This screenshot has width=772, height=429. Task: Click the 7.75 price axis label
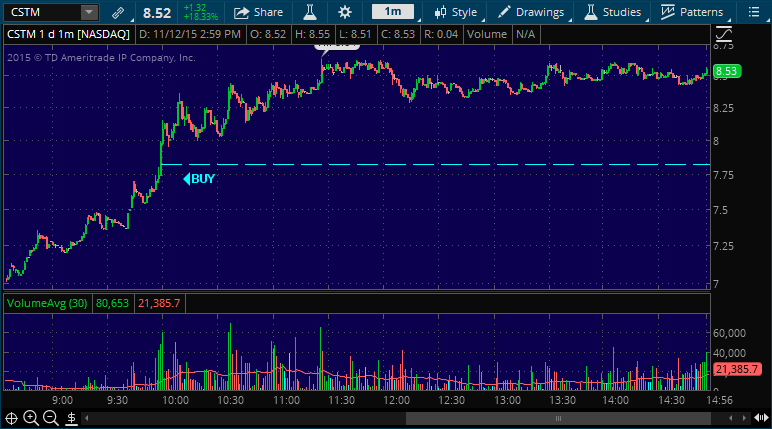[723, 175]
